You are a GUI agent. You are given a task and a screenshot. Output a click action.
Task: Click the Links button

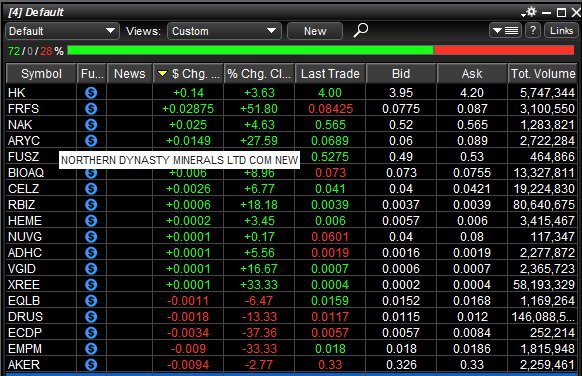561,30
